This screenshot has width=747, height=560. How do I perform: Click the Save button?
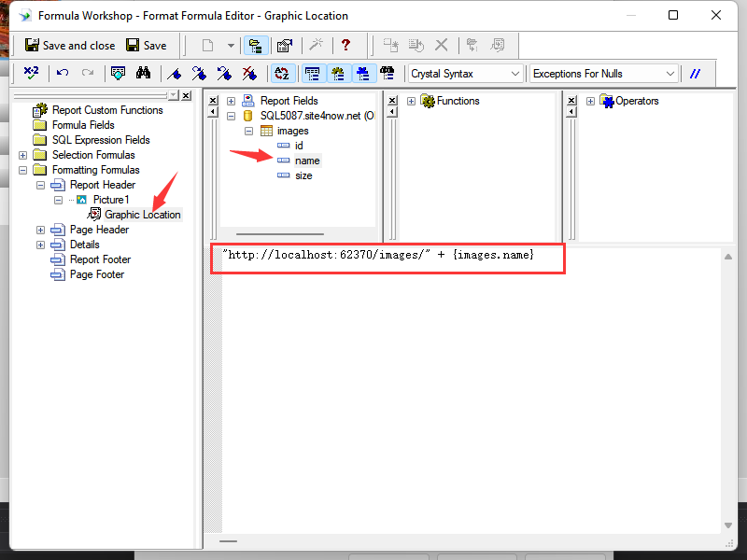pos(147,44)
